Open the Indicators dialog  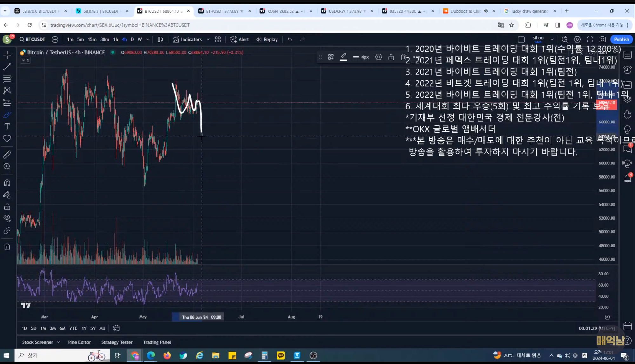tap(188, 39)
